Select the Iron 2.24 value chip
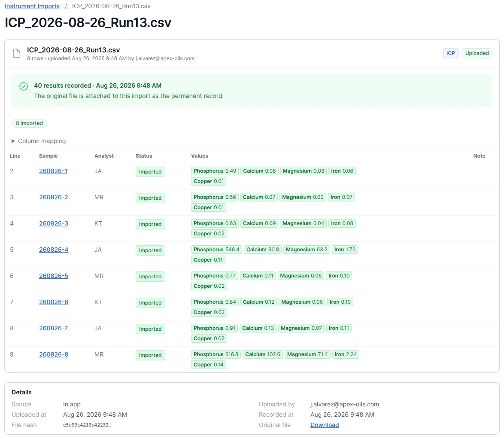Screen dimensions: 504x439 346,354
